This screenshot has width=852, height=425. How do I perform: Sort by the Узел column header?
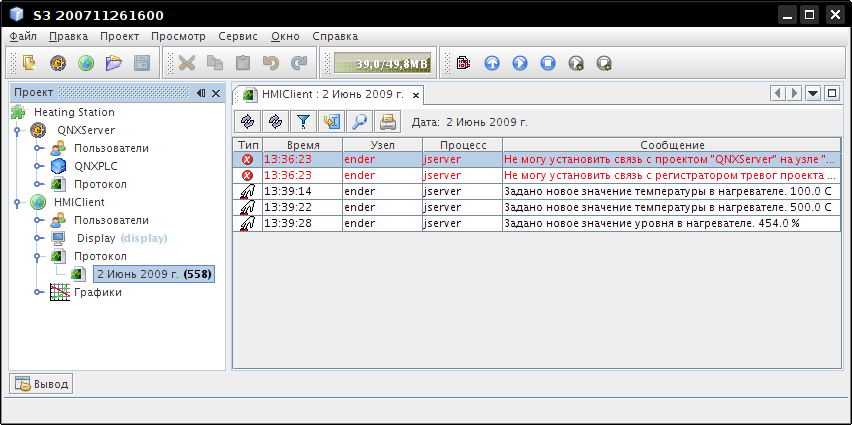tap(383, 145)
